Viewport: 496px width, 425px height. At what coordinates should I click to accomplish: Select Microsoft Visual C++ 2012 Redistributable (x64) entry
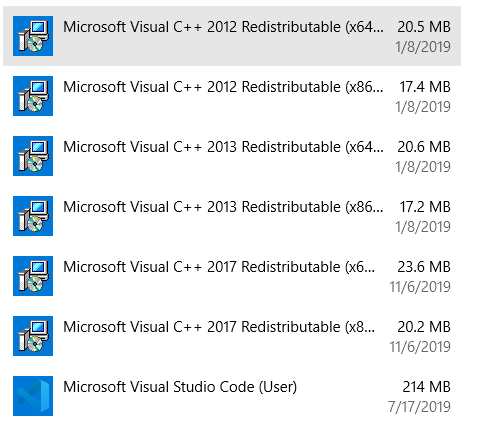coord(232,36)
